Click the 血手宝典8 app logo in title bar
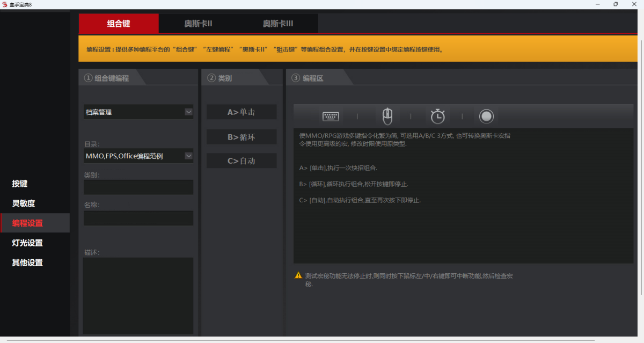Image resolution: width=644 pixels, height=343 pixels. click(x=5, y=4)
